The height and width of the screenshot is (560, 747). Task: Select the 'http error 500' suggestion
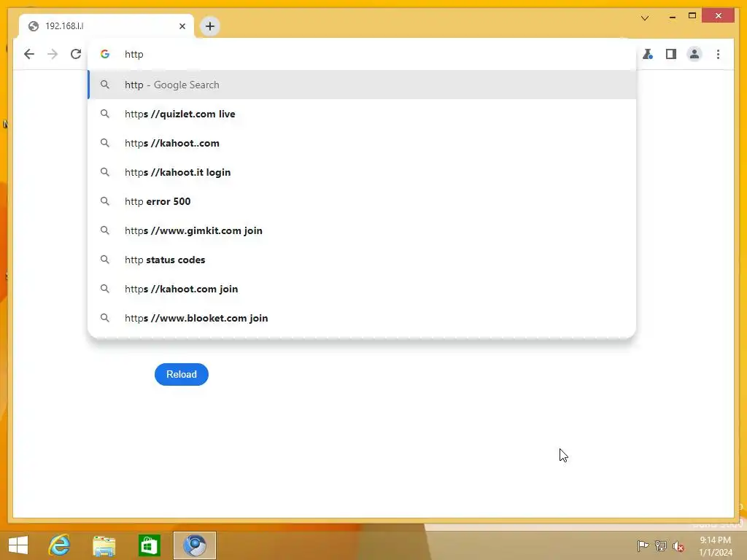(x=362, y=201)
